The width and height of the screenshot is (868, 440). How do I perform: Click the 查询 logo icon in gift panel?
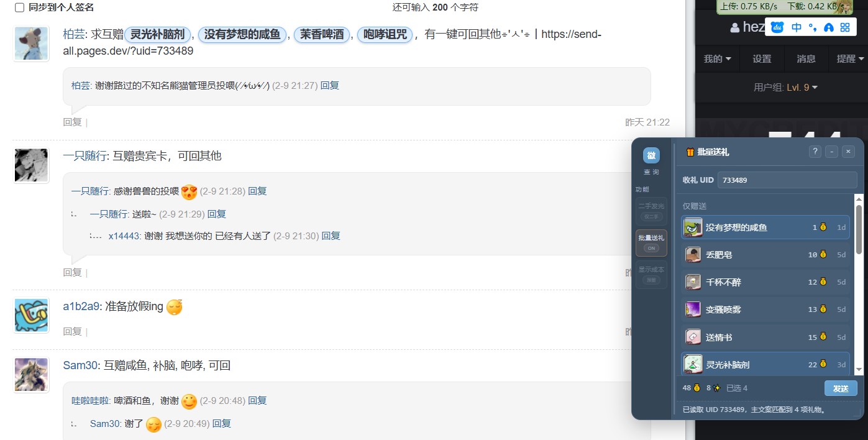tap(651, 155)
